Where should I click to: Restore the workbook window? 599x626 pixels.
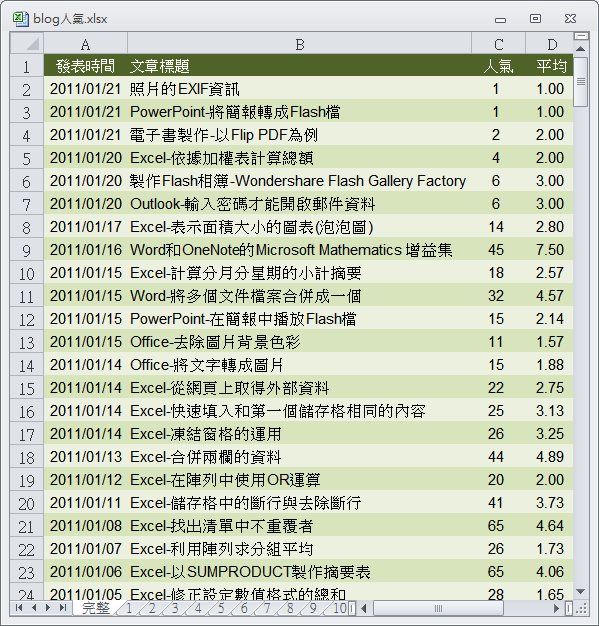point(535,18)
